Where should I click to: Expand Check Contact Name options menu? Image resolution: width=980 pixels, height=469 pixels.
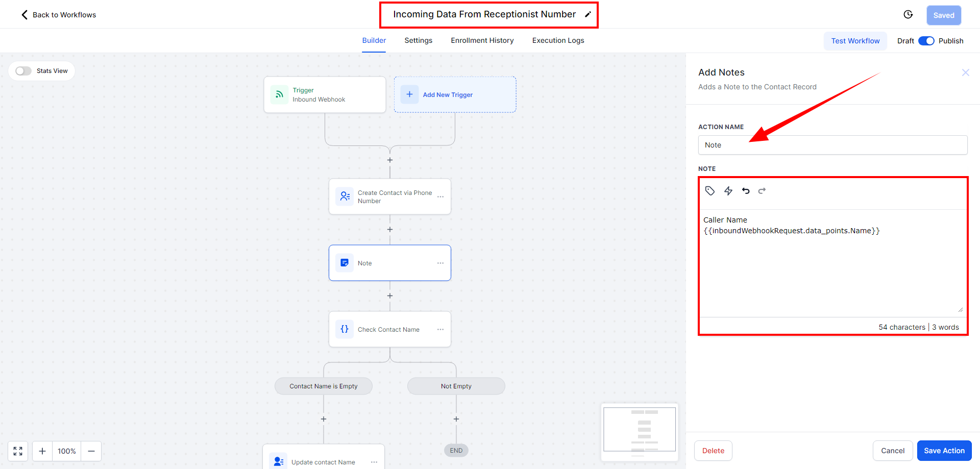440,330
